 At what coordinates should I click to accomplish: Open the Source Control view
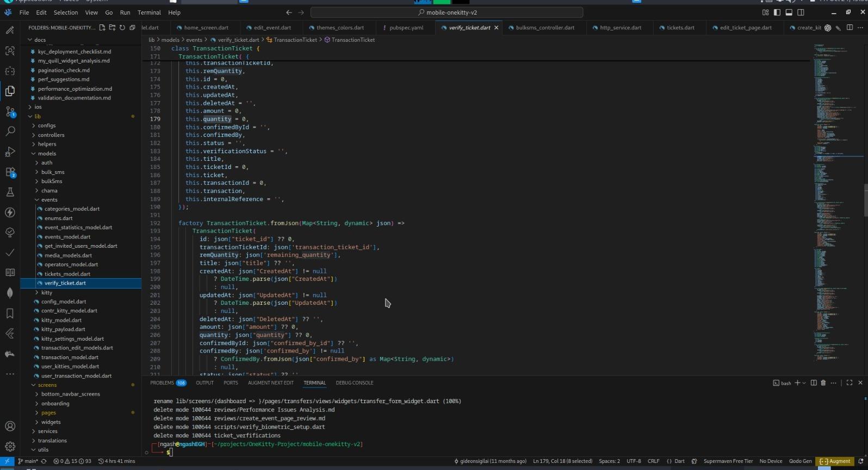point(10,111)
